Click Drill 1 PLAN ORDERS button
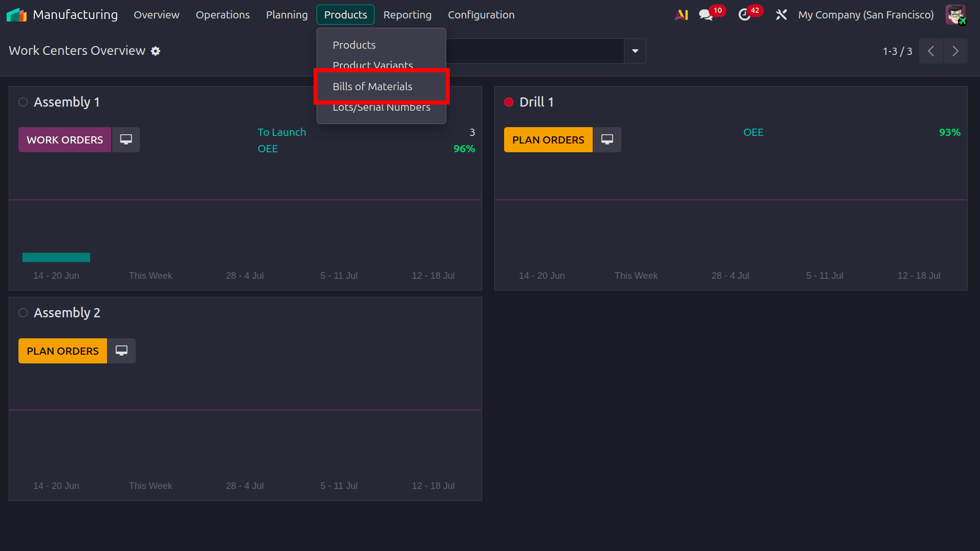The width and height of the screenshot is (980, 551). click(548, 139)
